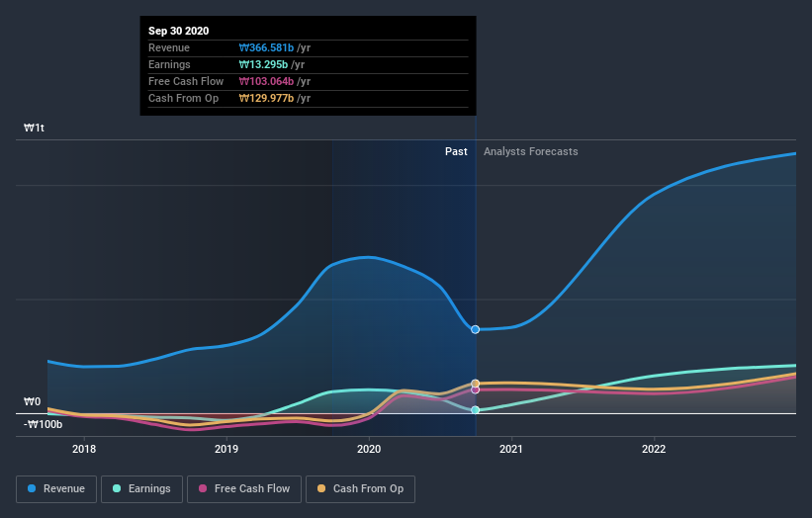Click the Sep 30 2020 tooltip date
812x518 pixels.
tap(179, 31)
